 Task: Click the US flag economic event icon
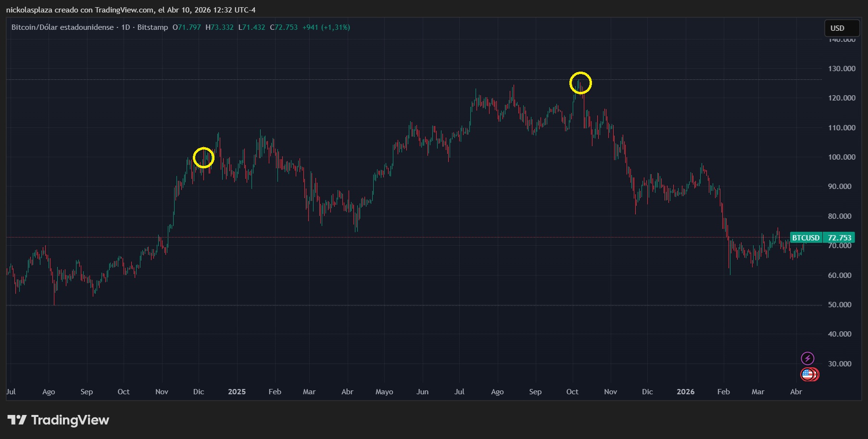click(808, 374)
